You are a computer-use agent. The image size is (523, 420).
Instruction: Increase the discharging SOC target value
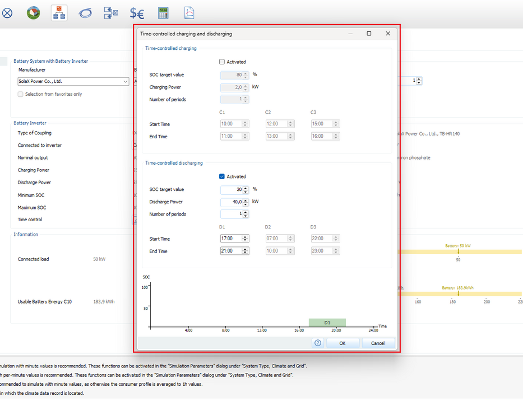[246, 188]
